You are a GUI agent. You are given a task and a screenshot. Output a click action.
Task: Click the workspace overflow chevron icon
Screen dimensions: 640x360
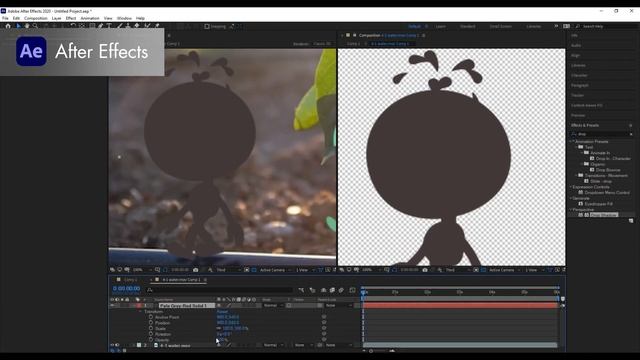click(556, 26)
